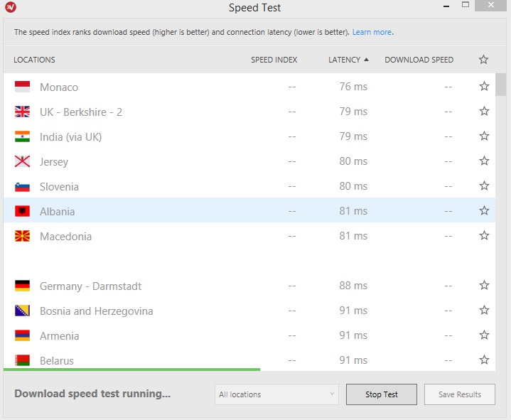Toggle the Albania favorite star
511x420 pixels.
484,210
